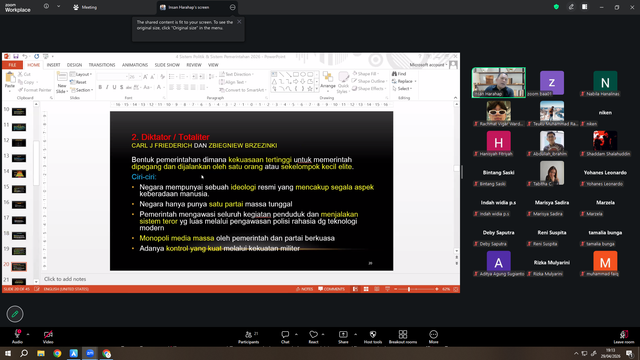
Task: Toggle the Comments pane in status bar
Action: click(331, 289)
